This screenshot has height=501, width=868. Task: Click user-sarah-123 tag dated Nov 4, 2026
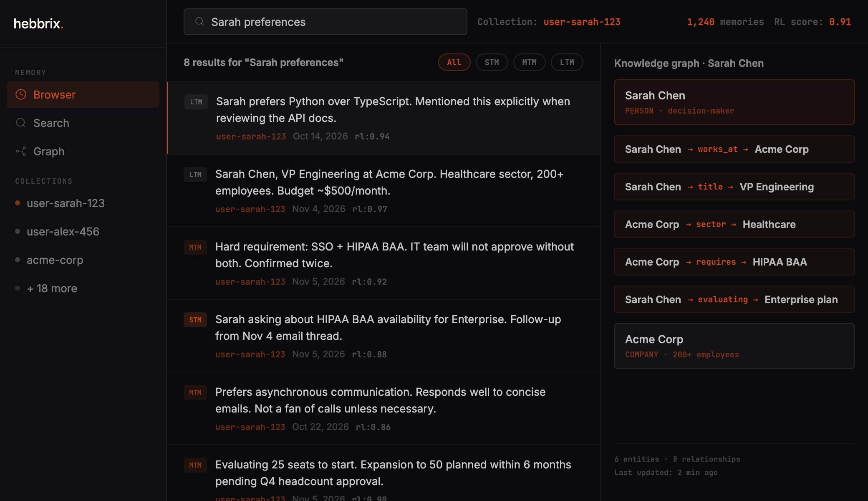(x=250, y=209)
